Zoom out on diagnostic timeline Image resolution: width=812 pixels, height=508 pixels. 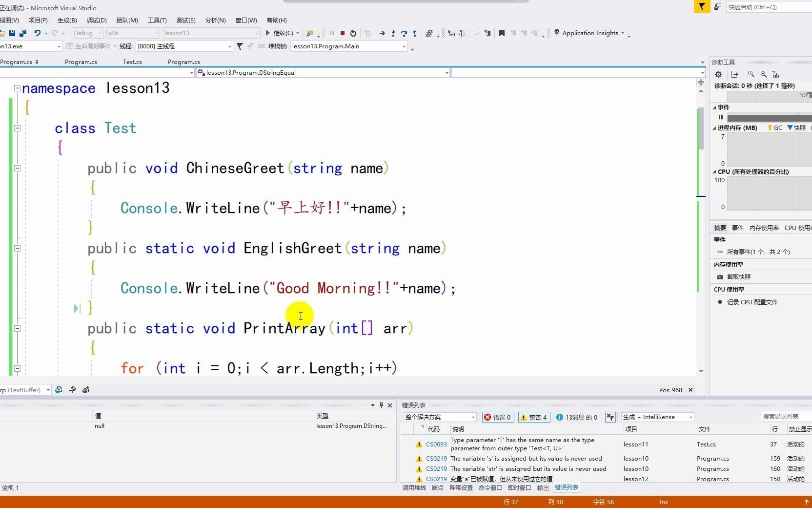(x=764, y=74)
